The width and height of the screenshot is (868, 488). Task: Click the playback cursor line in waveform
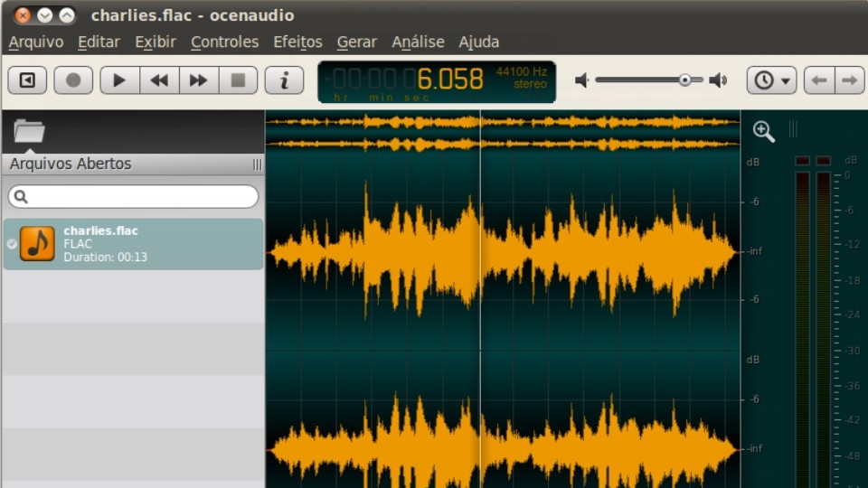(x=480, y=299)
